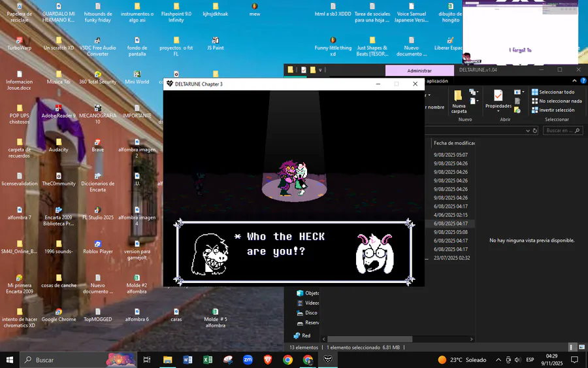
Task: Select the Papelera de reciclaje icon
Action: tap(19, 12)
